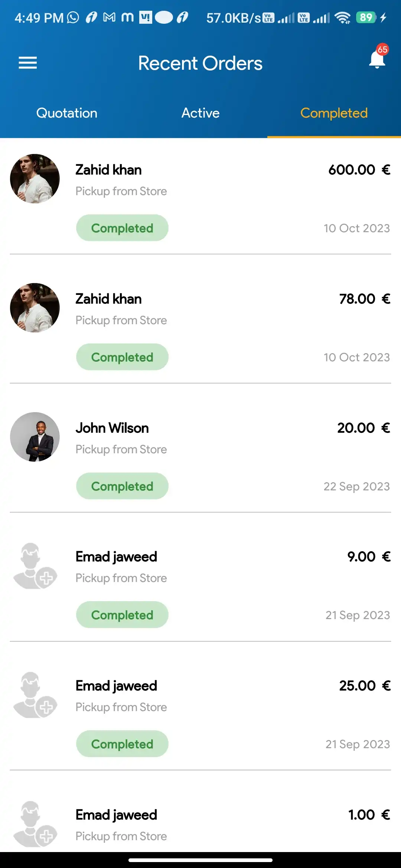Tap the notification bell icon

coord(377,60)
